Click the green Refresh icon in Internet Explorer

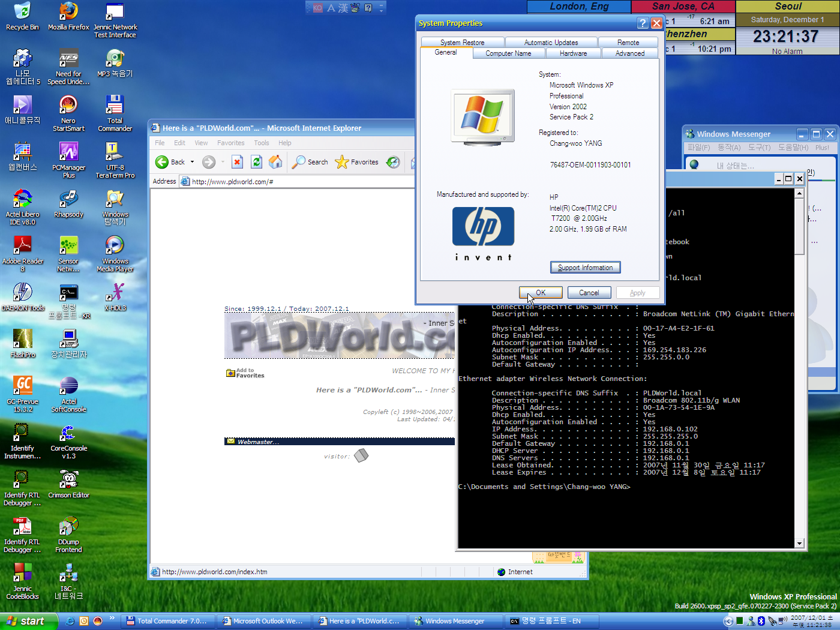click(x=256, y=162)
